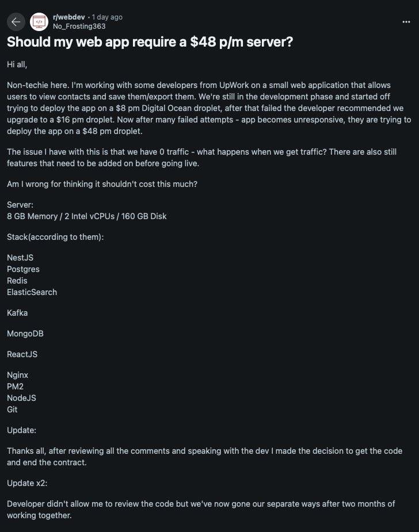Open the three-dot post options menu

(406, 22)
